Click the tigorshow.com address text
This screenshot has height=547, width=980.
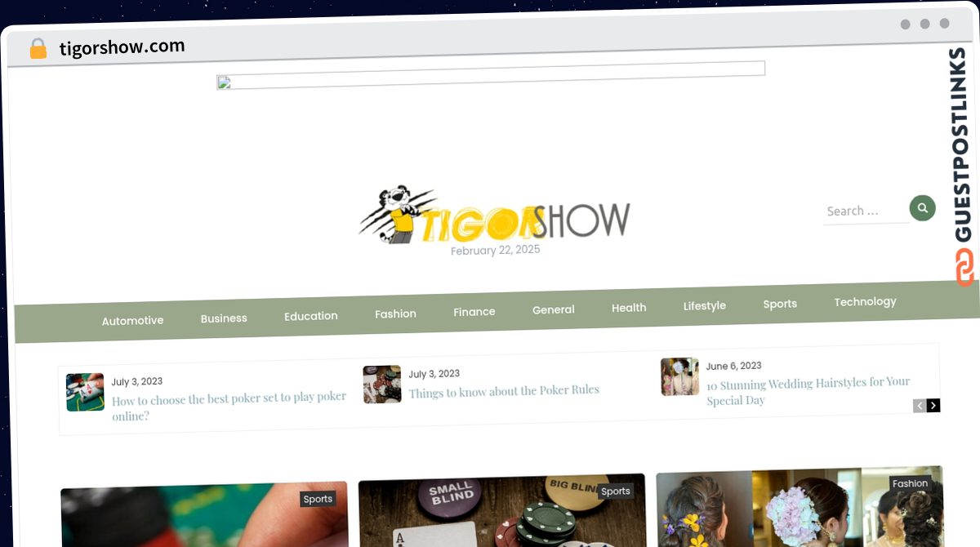(122, 47)
